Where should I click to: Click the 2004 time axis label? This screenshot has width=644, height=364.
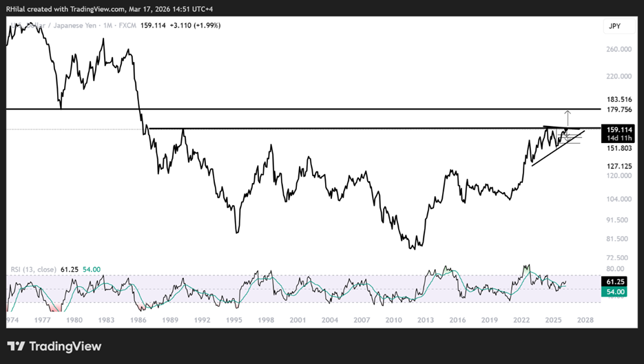tap(330, 320)
